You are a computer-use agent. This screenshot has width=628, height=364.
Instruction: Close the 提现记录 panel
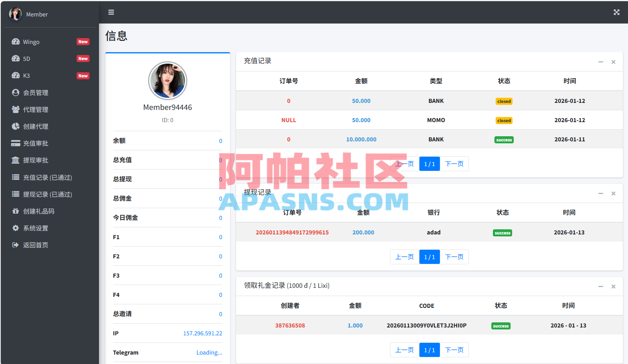pos(613,194)
